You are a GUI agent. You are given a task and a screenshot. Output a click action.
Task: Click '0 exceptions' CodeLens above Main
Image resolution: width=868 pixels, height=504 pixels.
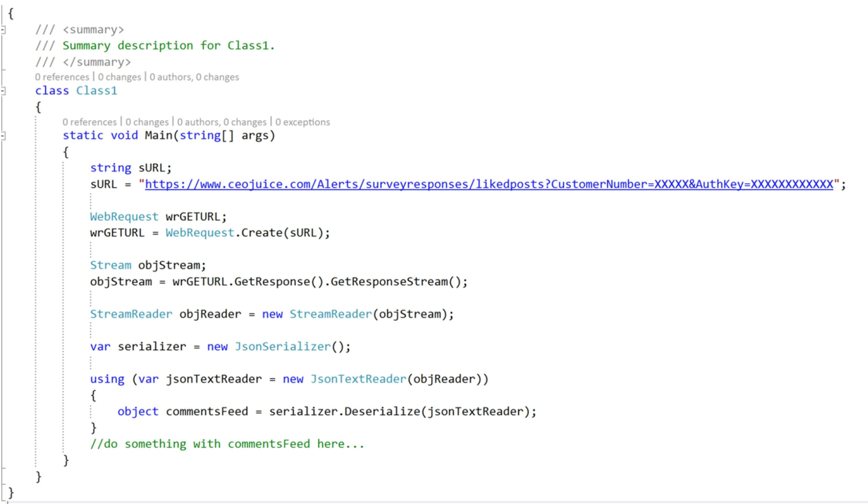tap(303, 122)
